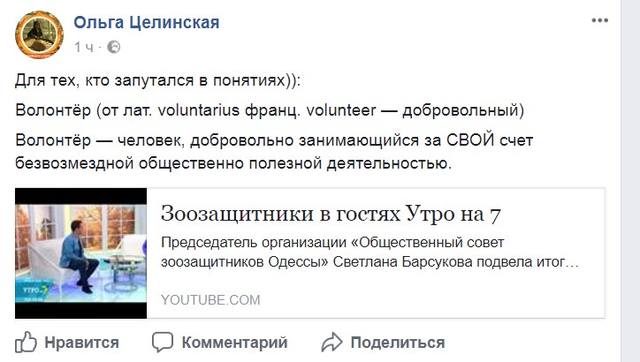Open the author name Ольга Целинская

point(147,22)
